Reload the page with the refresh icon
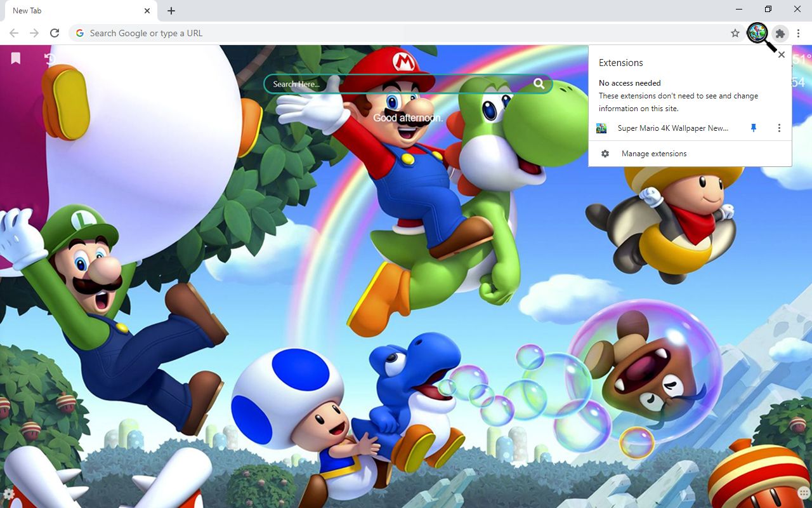812x508 pixels. [55, 33]
